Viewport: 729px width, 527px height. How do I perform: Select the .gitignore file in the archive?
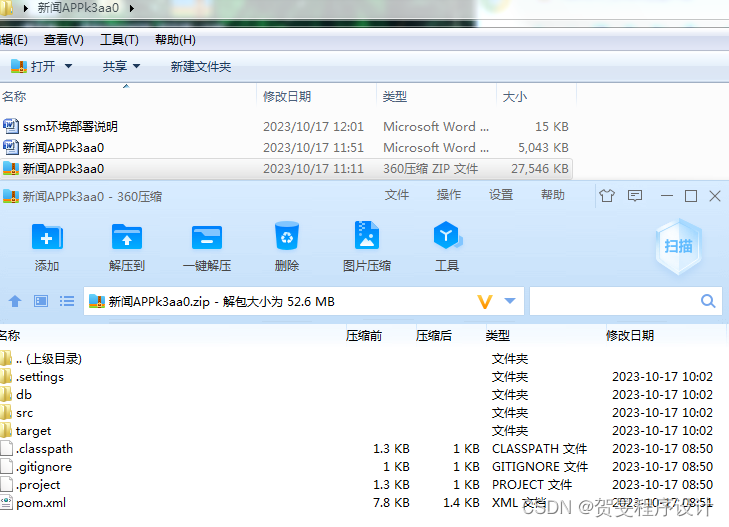coord(44,467)
